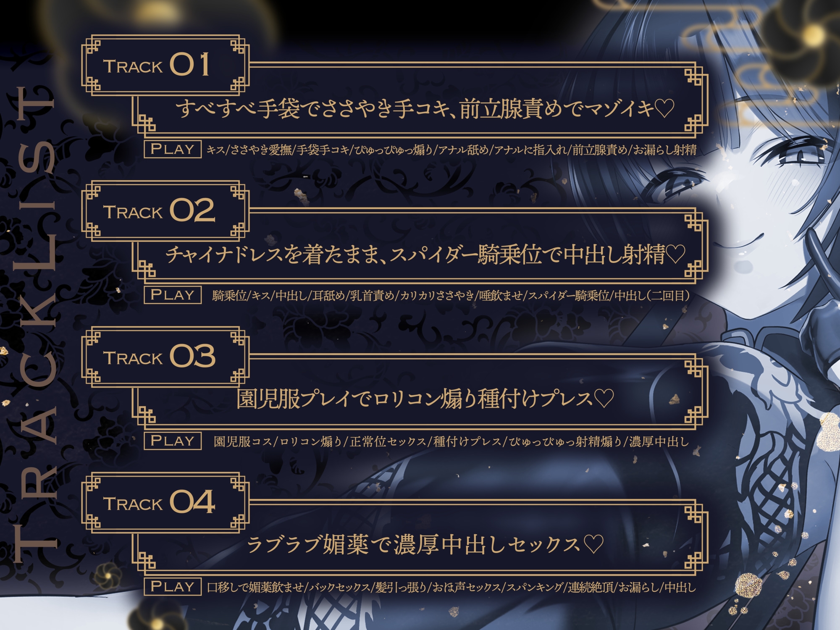This screenshot has height=630, width=840.
Task: Click the small golden flower at bottom left
Action: coord(108,576)
